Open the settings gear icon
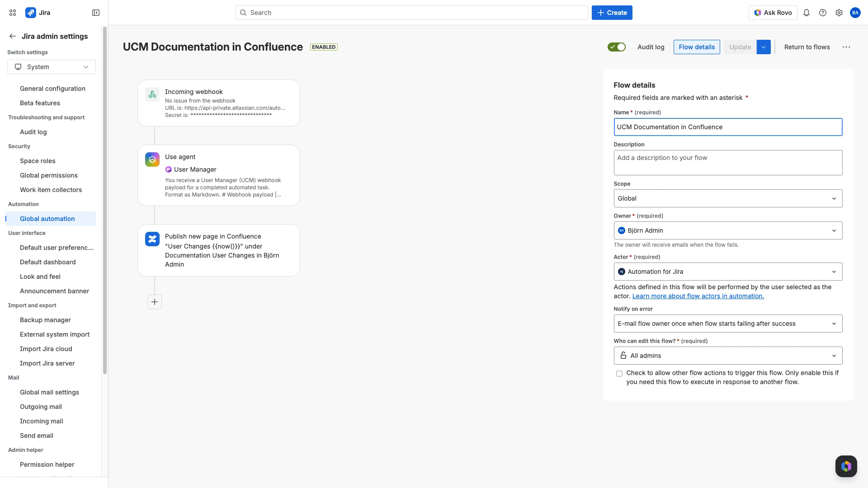The height and width of the screenshot is (488, 868). [x=839, y=13]
